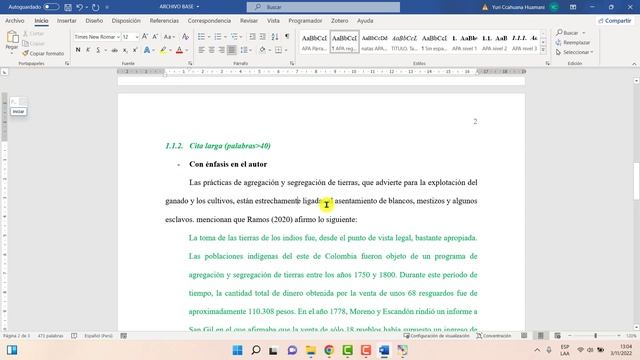Click Copiar formato painter

[x=43, y=53]
